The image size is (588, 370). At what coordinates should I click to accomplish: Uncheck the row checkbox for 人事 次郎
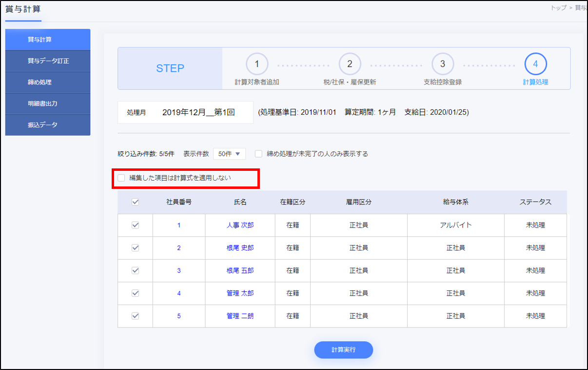click(x=136, y=225)
